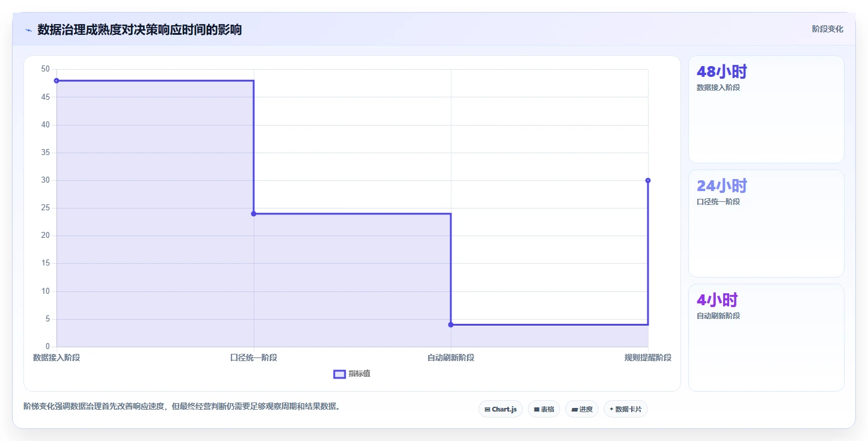Click the y-axis value 50

[45, 69]
